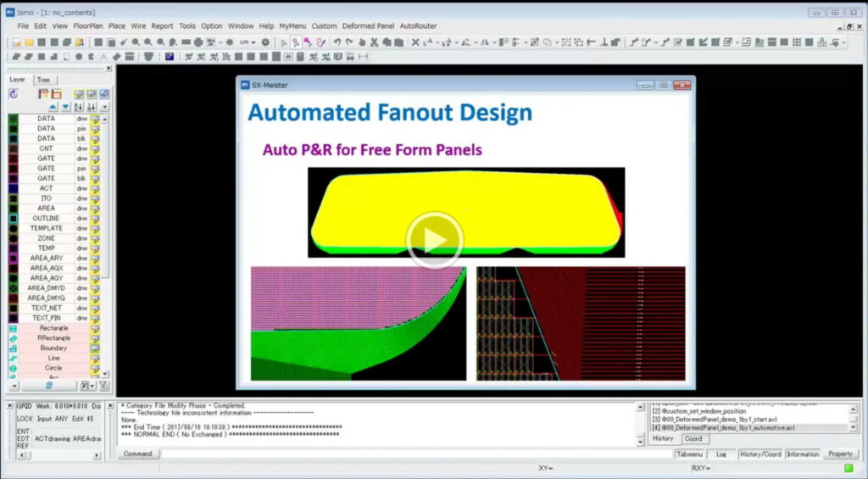Click the Line shape icon
Viewport: 868px width, 479px height.
14,359
